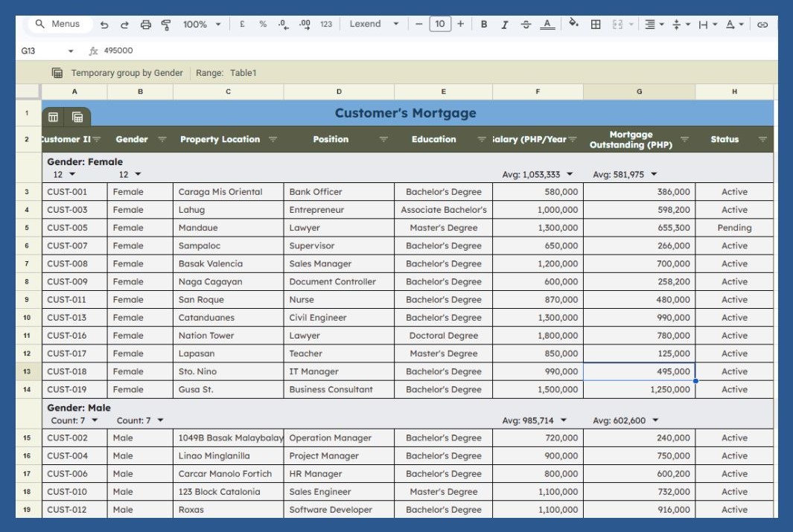Open the Lexend font dropdown
This screenshot has width=793, height=532.
(374, 25)
